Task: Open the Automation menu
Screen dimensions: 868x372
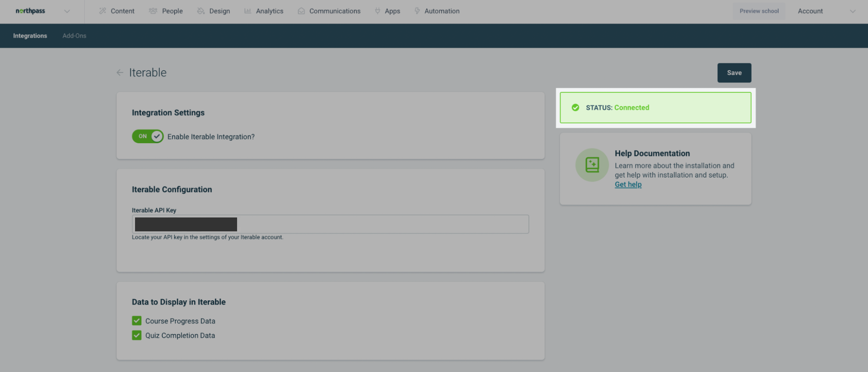Action: pos(442,11)
